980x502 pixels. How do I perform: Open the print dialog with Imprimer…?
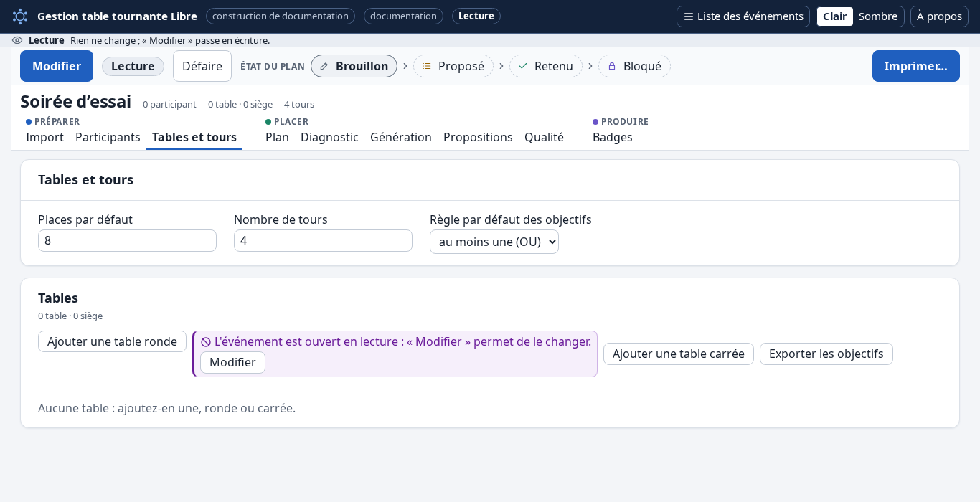point(915,66)
